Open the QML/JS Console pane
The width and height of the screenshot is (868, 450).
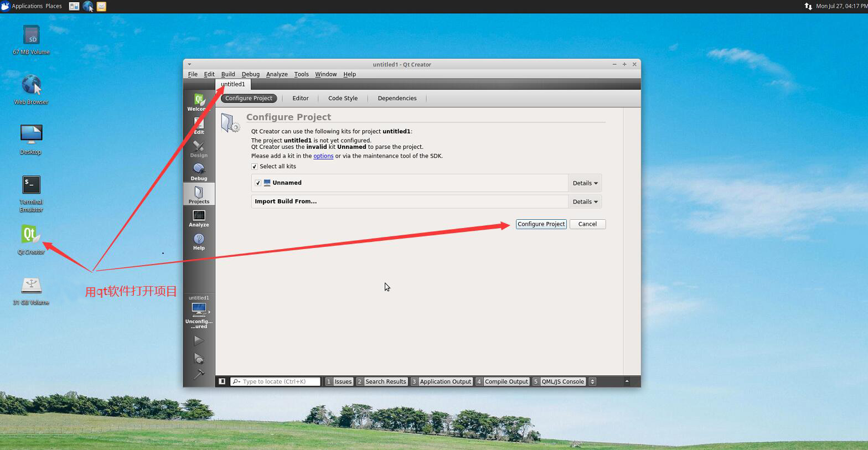(x=559, y=381)
